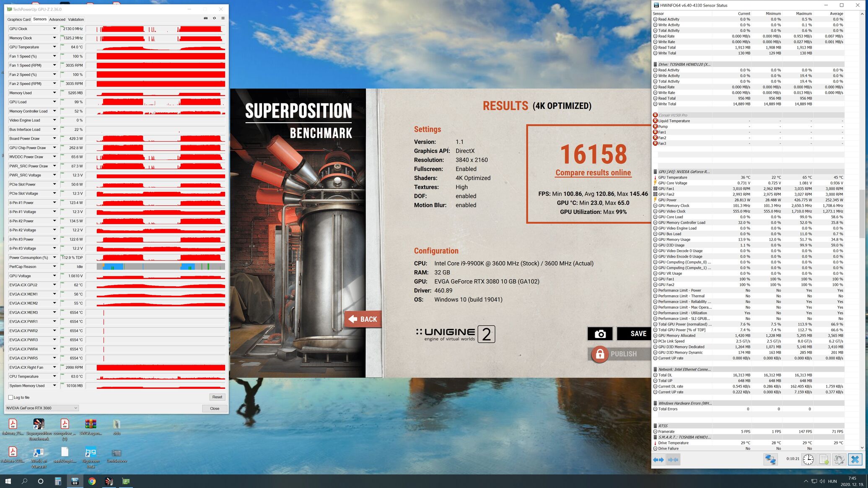Click HWiNFO collapse columns arrows icon
868x488 pixels.
673,460
